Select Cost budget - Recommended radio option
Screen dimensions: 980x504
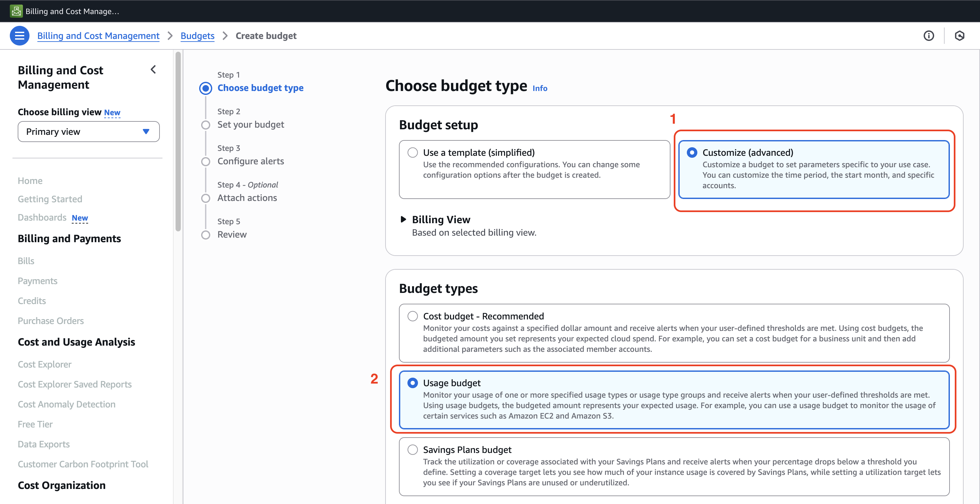[412, 316]
